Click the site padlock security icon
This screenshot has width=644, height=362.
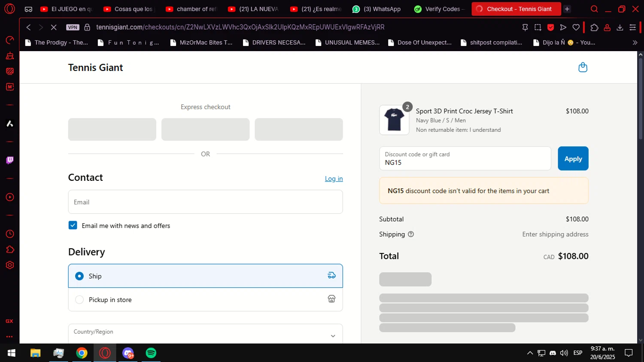click(87, 27)
